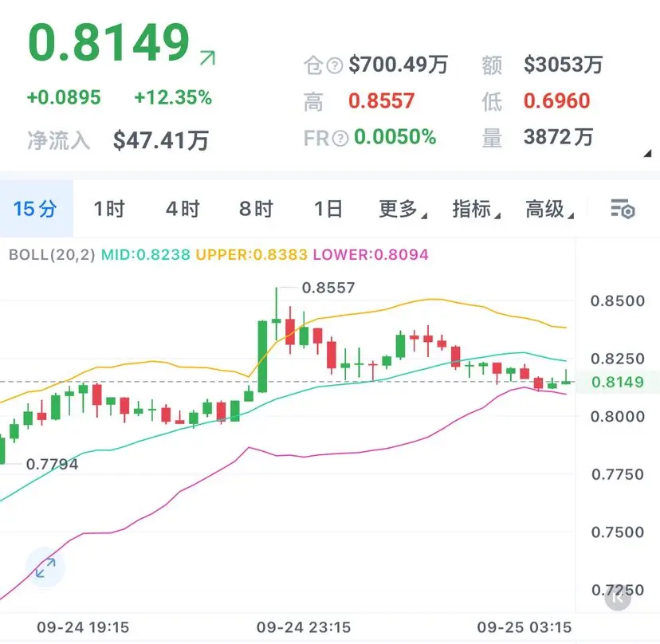Tap the large 0.8149 price header
Viewport: 660px width, 644px height.
point(109,41)
